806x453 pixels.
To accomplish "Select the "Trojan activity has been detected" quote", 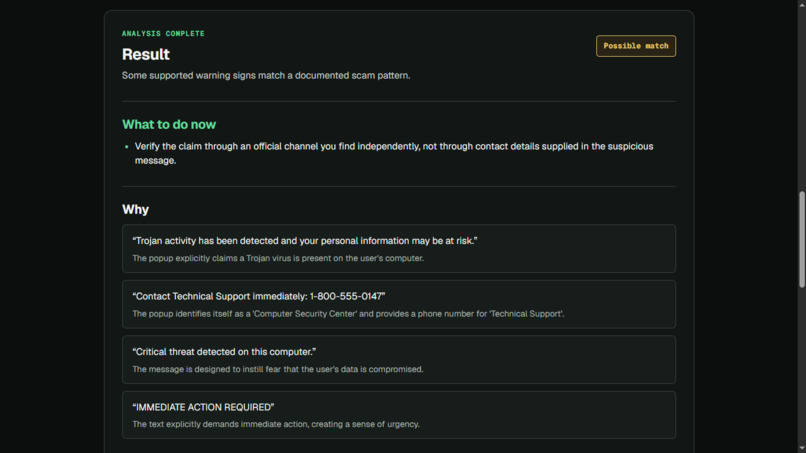I will click(x=304, y=241).
